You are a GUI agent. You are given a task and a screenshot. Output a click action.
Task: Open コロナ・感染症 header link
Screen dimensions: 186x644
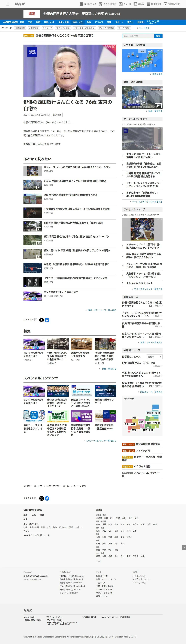tap(108, 4)
